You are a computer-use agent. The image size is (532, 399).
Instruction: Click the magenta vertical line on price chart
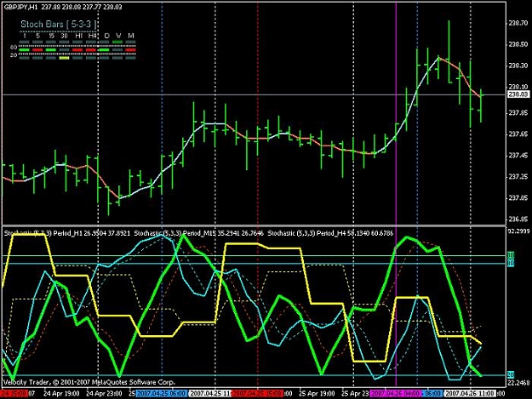[x=396, y=111]
